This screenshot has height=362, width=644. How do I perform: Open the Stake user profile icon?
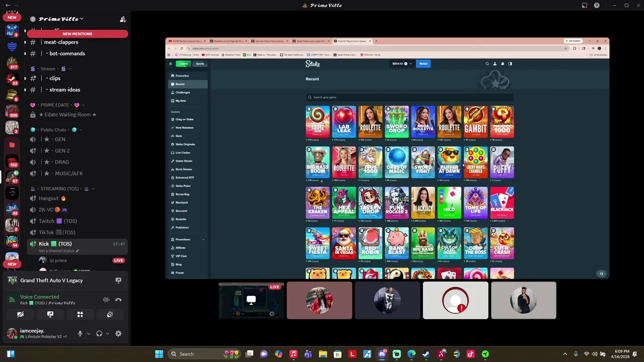[495, 64]
